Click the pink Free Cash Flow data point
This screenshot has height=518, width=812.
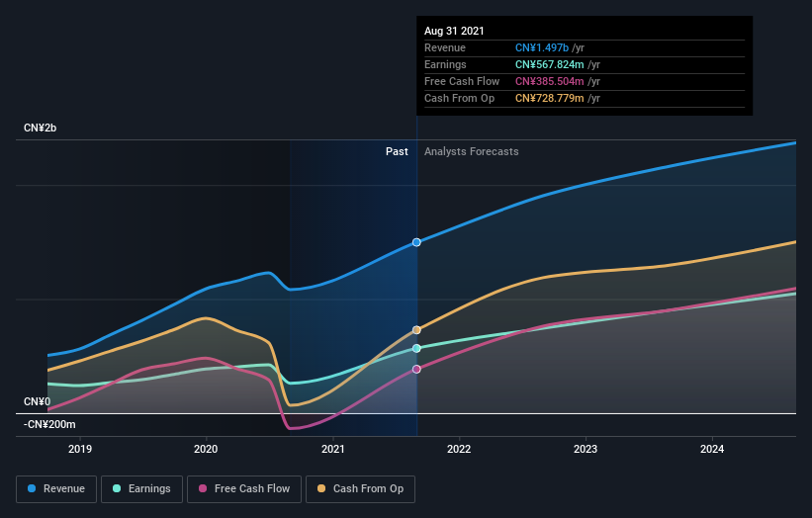coord(416,369)
